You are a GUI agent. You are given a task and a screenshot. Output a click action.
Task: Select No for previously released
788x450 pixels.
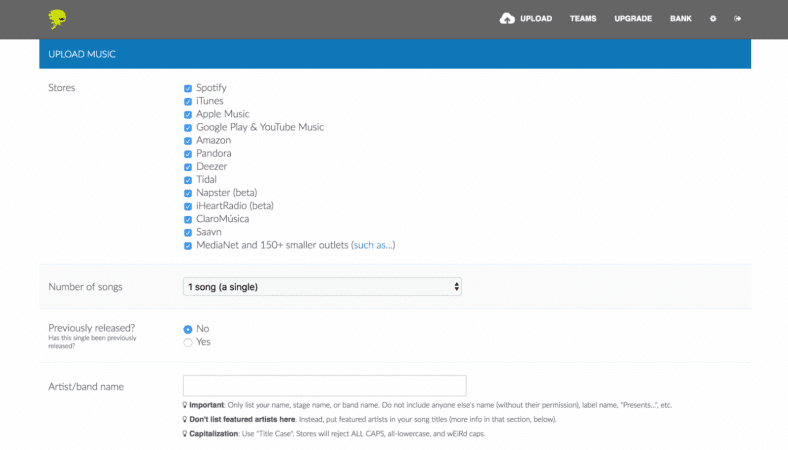click(x=188, y=329)
